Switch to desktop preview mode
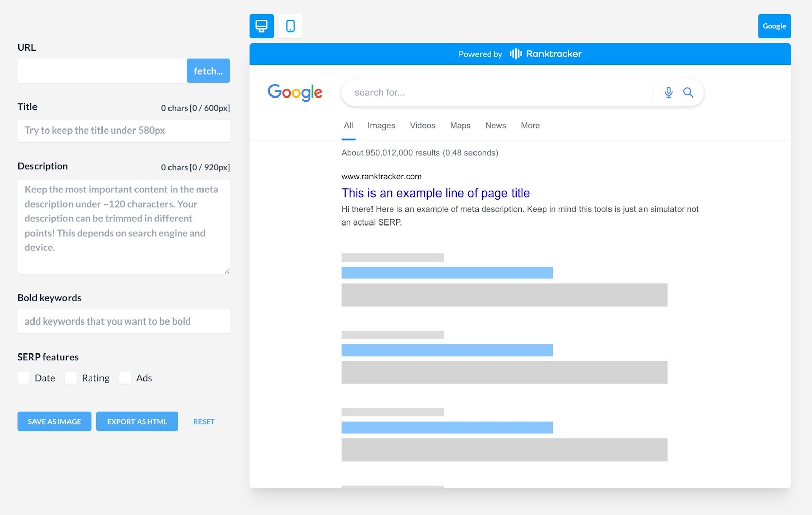The width and height of the screenshot is (812, 515). (x=261, y=25)
